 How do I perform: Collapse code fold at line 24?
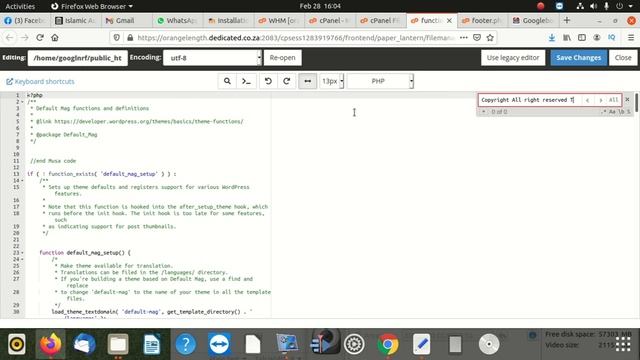22,259
